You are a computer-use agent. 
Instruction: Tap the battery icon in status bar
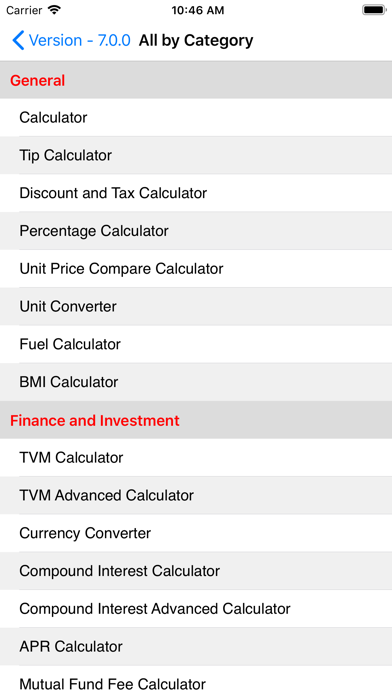374,10
